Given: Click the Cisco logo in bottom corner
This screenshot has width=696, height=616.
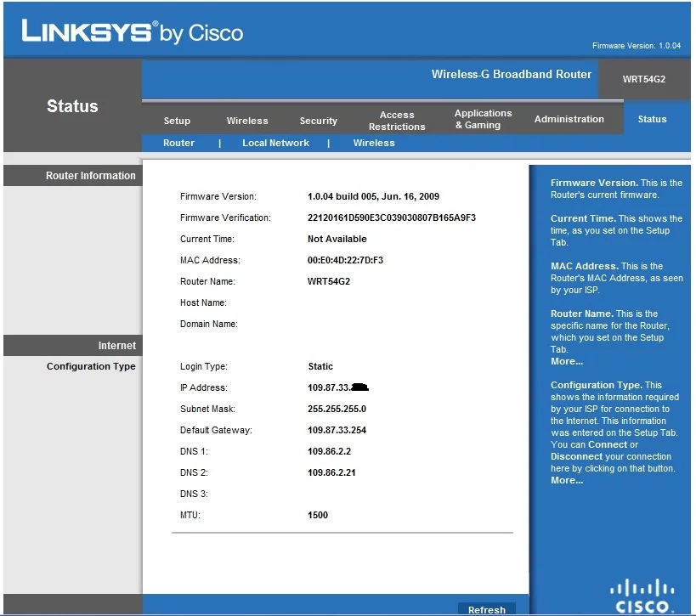Looking at the screenshot, I should click(642, 595).
